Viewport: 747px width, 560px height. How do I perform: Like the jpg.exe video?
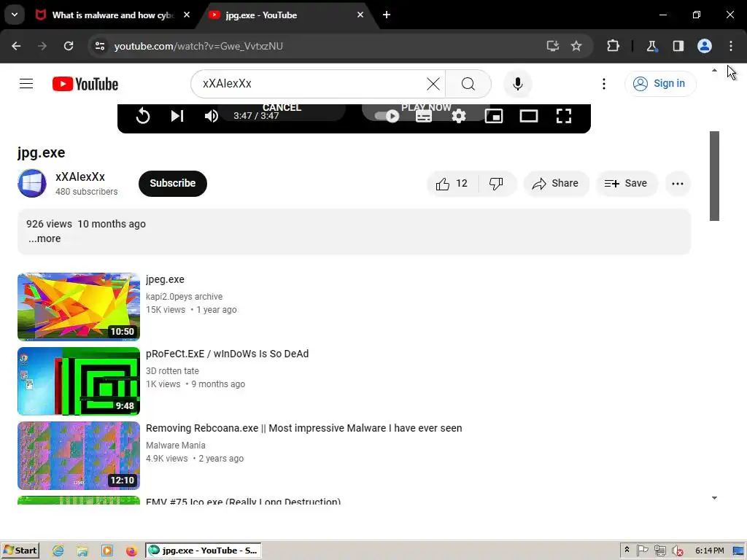tap(452, 183)
